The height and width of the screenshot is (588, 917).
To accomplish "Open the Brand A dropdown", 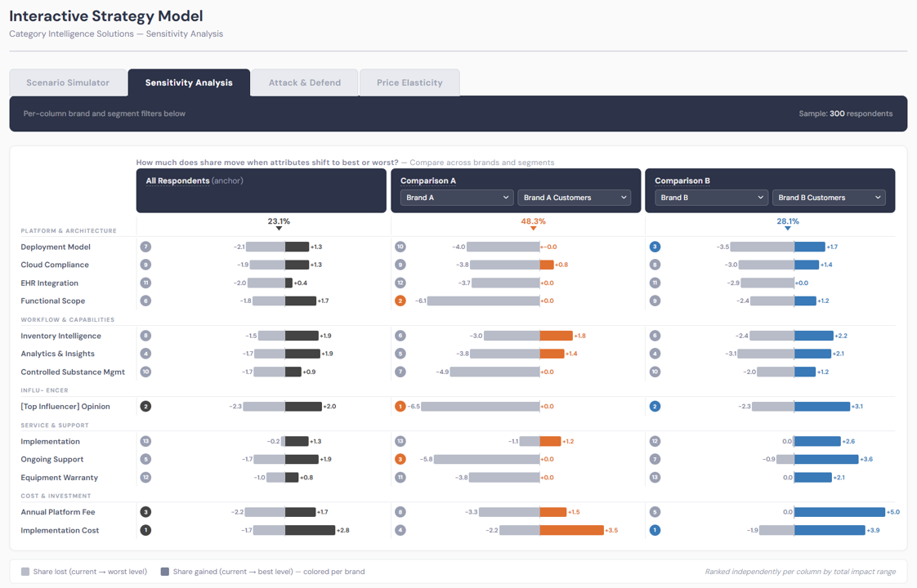I will point(456,197).
